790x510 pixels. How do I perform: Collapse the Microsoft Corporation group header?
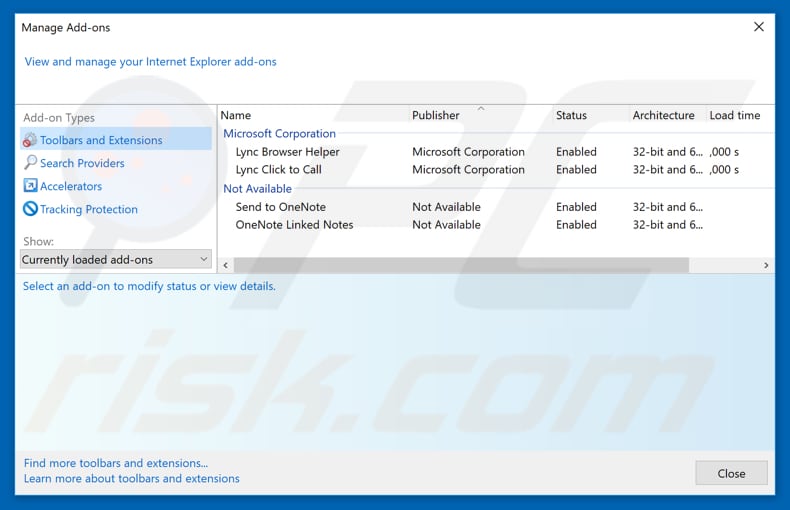[280, 134]
